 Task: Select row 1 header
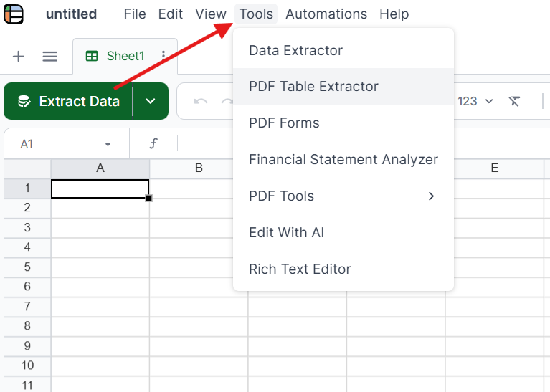(27, 188)
